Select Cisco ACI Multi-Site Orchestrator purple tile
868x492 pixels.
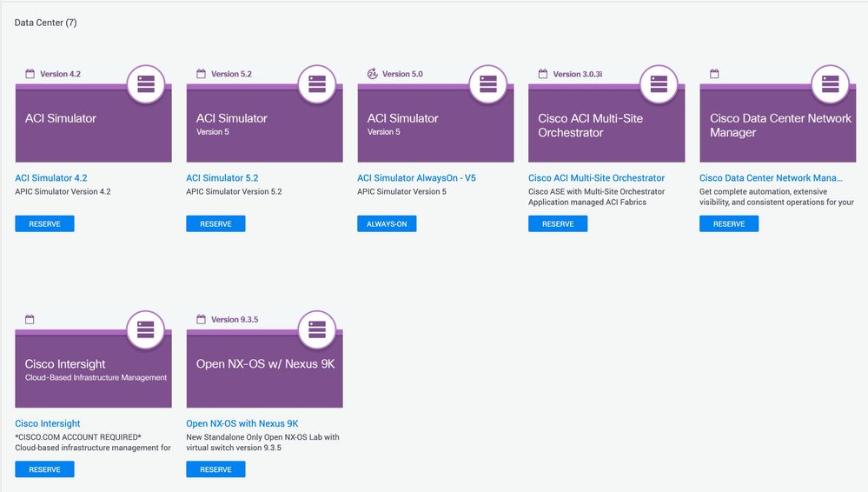[606, 123]
